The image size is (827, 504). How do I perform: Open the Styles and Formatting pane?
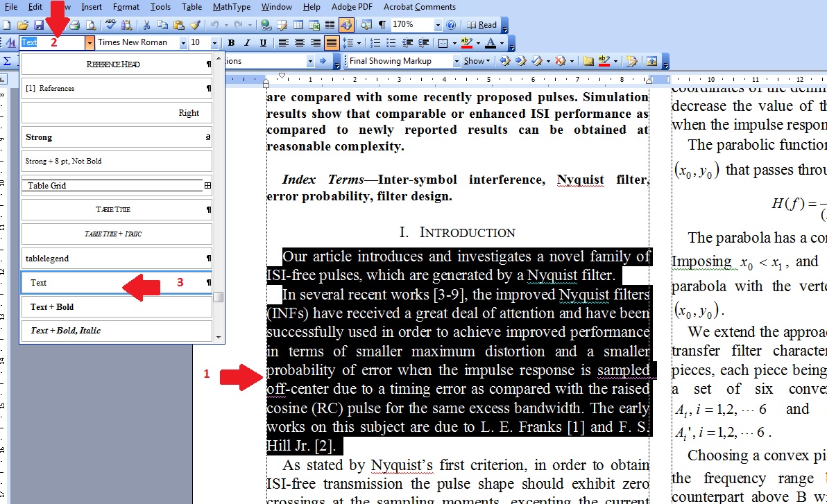10,43
